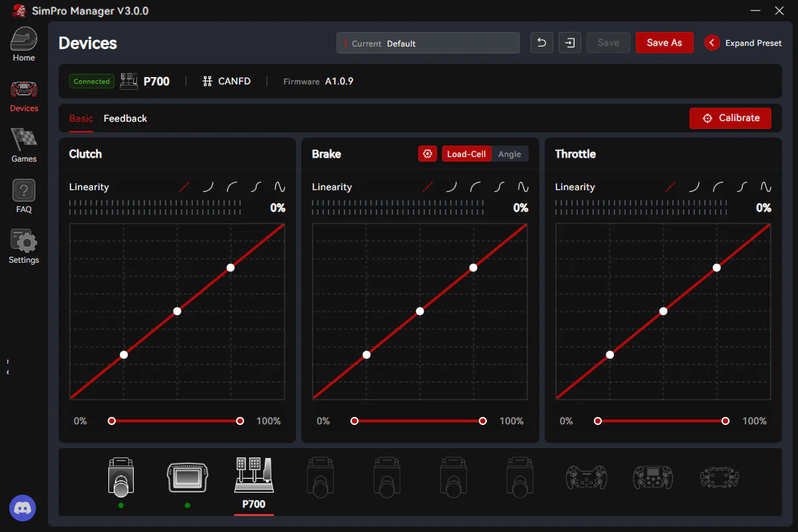
Task: Click the CANFD connection label
Action: (x=227, y=81)
